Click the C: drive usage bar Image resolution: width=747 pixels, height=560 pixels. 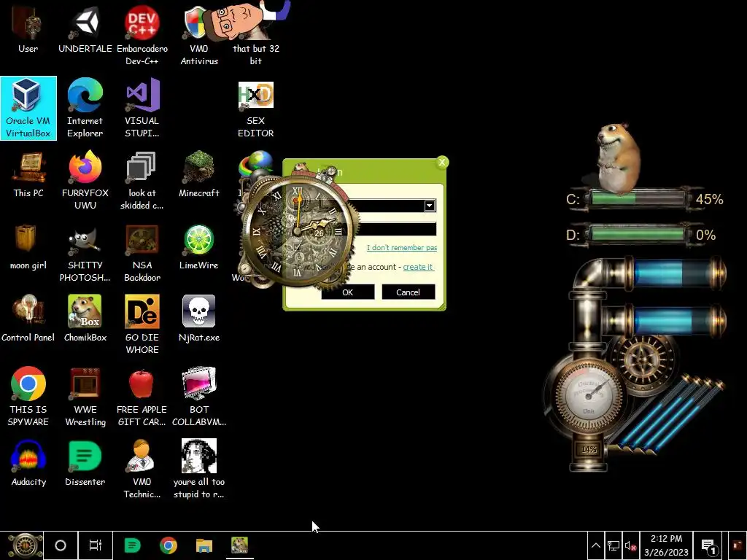point(638,198)
